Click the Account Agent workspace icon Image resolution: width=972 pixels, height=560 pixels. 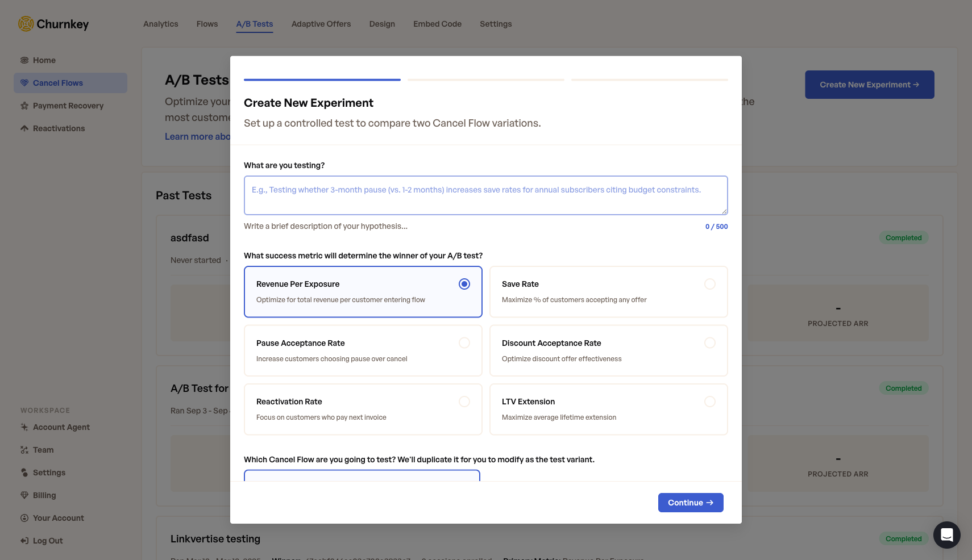tap(24, 427)
